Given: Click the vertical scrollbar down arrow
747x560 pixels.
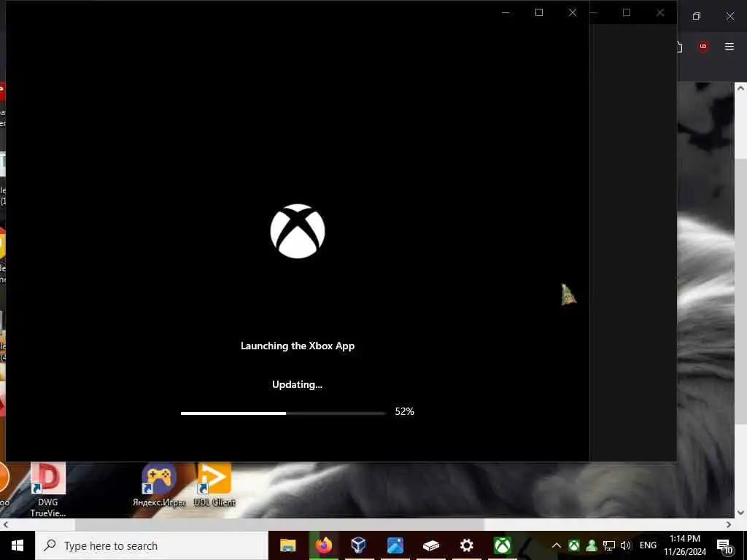Looking at the screenshot, I should (x=740, y=513).
